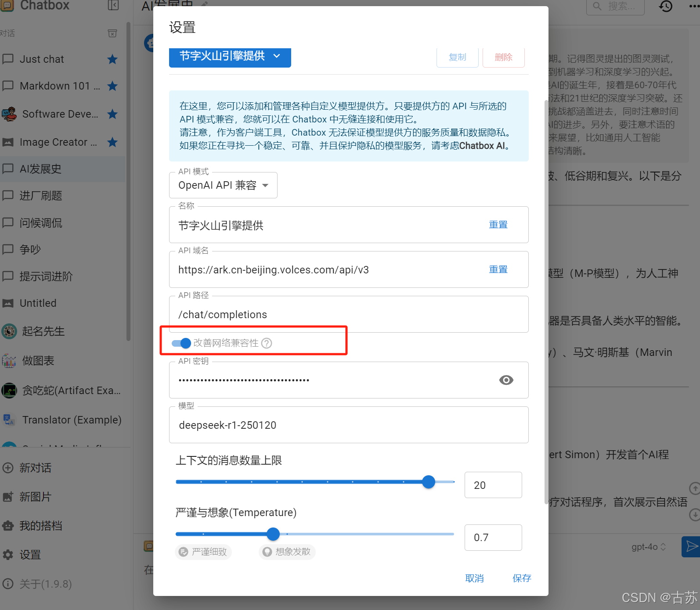Screen dimensions: 700x610
Task: Click the Image Creator picture icon
Action: point(8,142)
